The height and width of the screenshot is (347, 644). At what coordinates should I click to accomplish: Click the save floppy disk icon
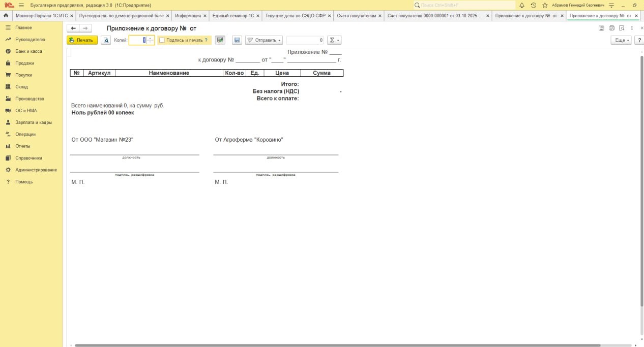click(237, 40)
